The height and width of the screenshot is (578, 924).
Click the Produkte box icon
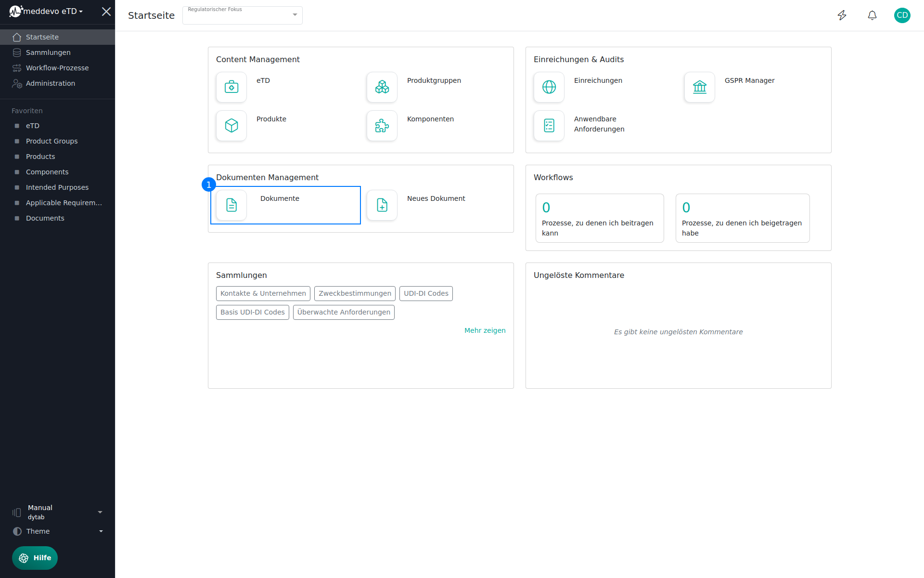(231, 126)
